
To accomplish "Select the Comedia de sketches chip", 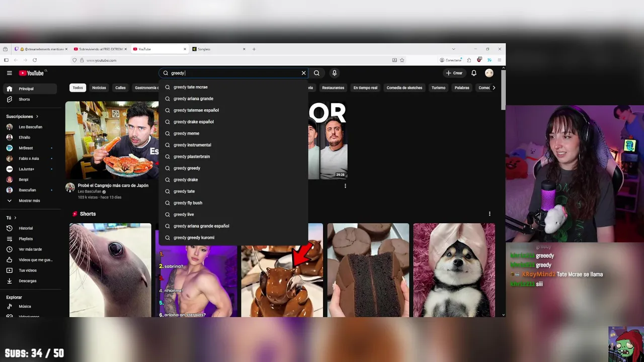I will coord(405,87).
